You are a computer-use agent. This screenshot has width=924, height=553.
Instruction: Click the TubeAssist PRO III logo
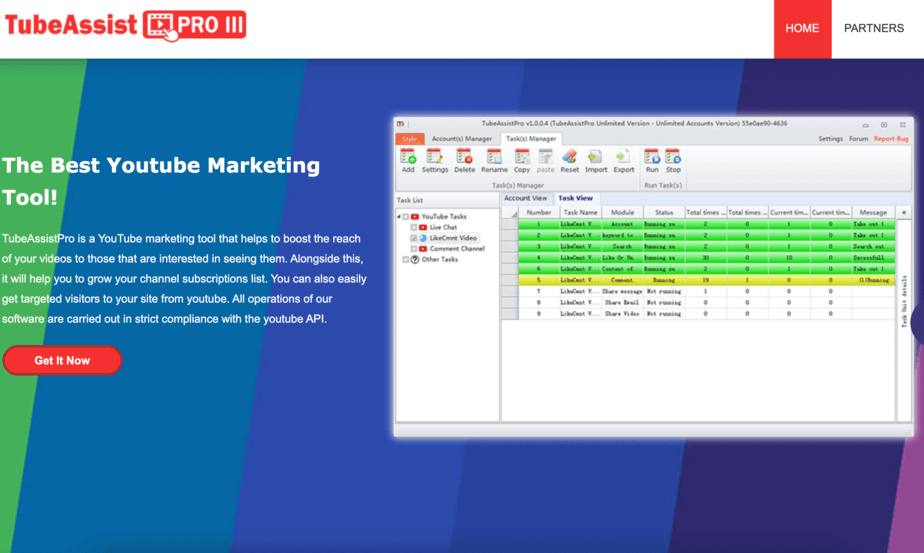coord(126,25)
